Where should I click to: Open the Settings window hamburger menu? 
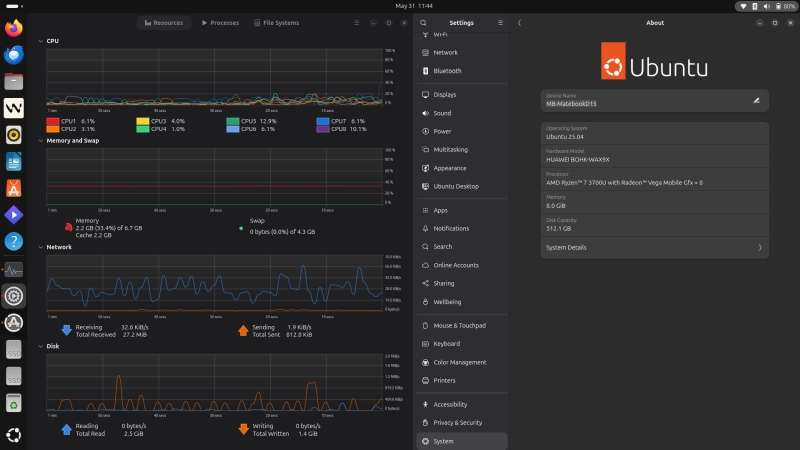[x=500, y=23]
